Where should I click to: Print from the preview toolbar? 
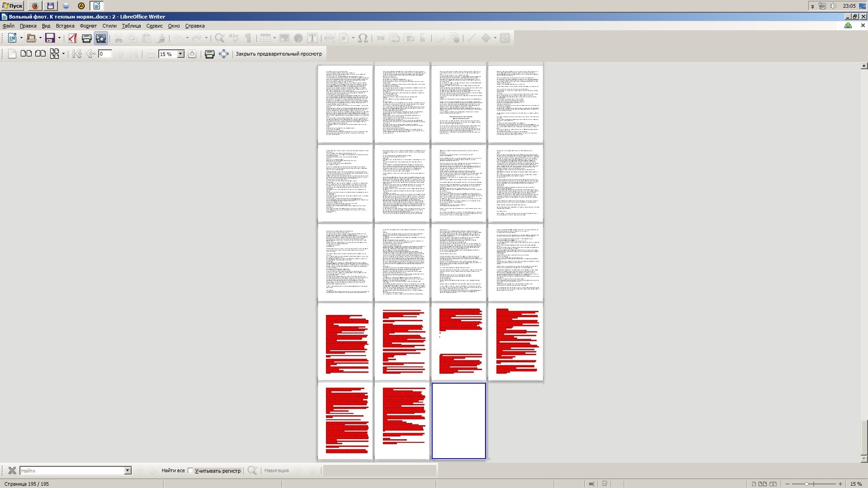(209, 54)
